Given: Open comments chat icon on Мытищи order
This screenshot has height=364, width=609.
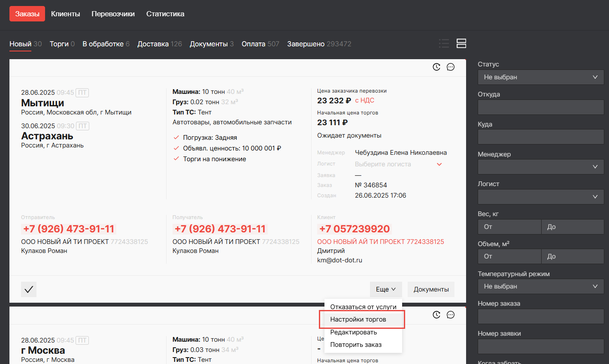Looking at the screenshot, I should tap(451, 67).
